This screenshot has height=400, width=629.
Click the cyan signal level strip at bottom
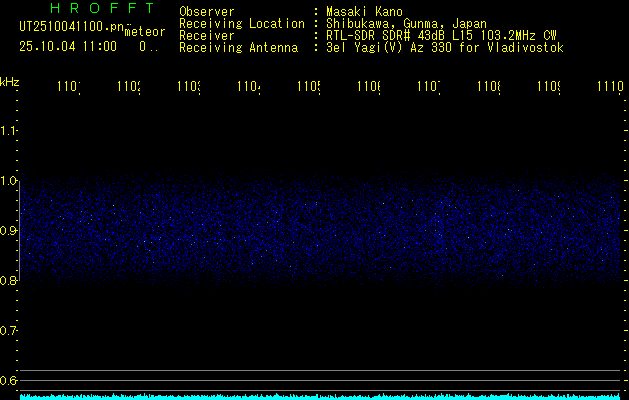pos(320,396)
